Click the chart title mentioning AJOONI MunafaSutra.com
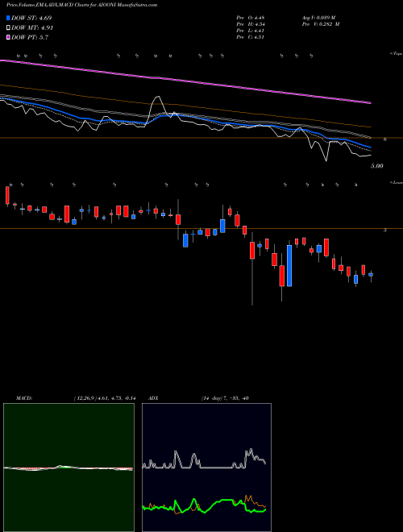This screenshot has width=403, height=532. (81, 5)
